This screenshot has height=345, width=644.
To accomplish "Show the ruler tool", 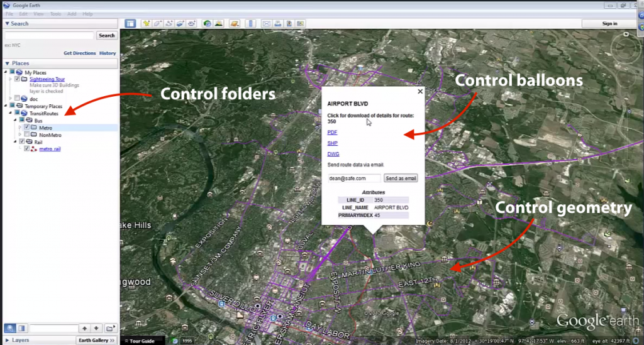I will click(x=250, y=24).
